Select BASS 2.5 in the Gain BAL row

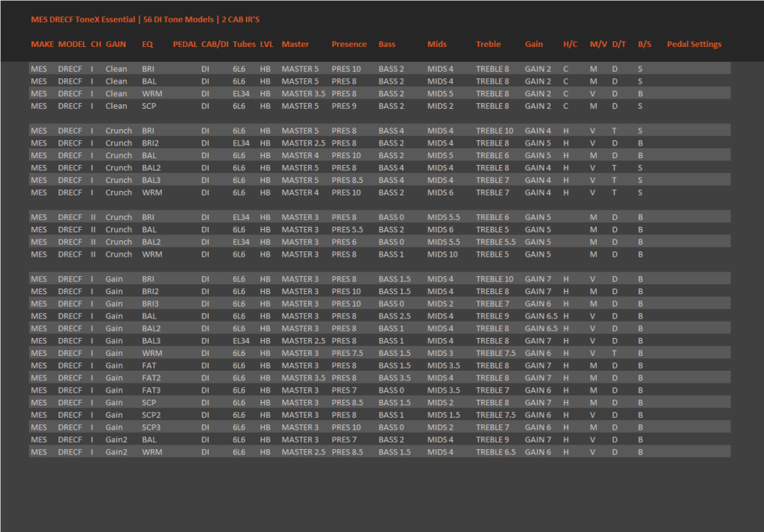click(394, 316)
